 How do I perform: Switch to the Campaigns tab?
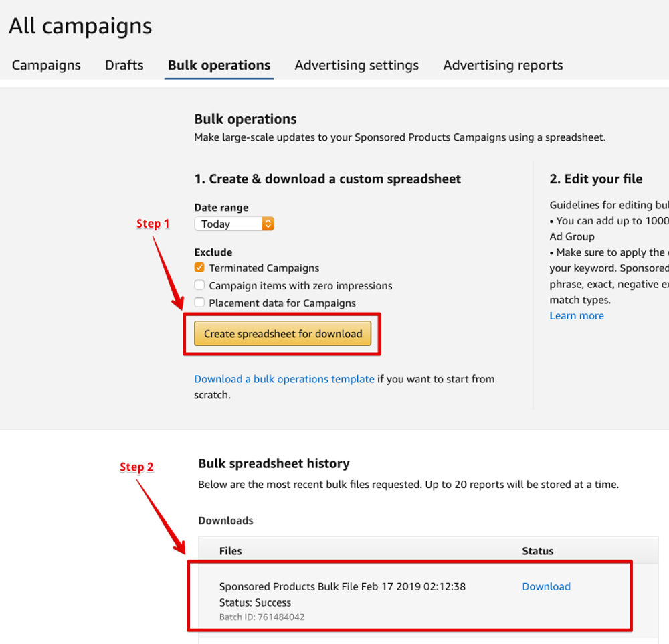46,66
